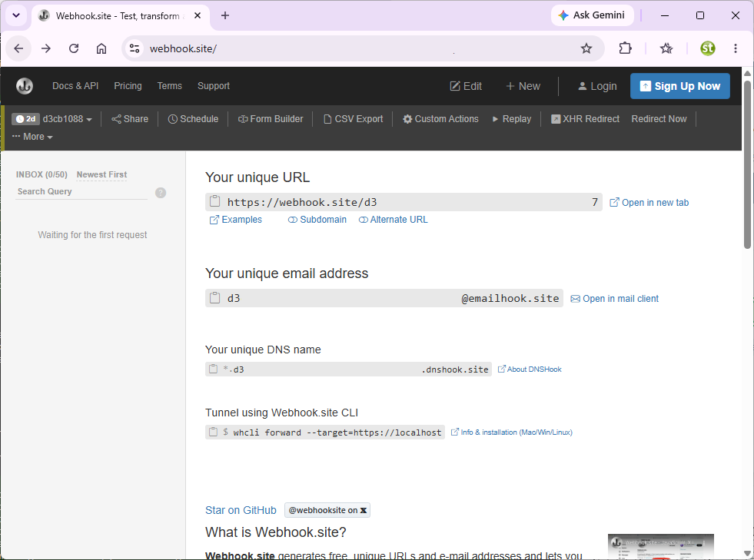
Task: Open email address in mail client
Action: (615, 299)
